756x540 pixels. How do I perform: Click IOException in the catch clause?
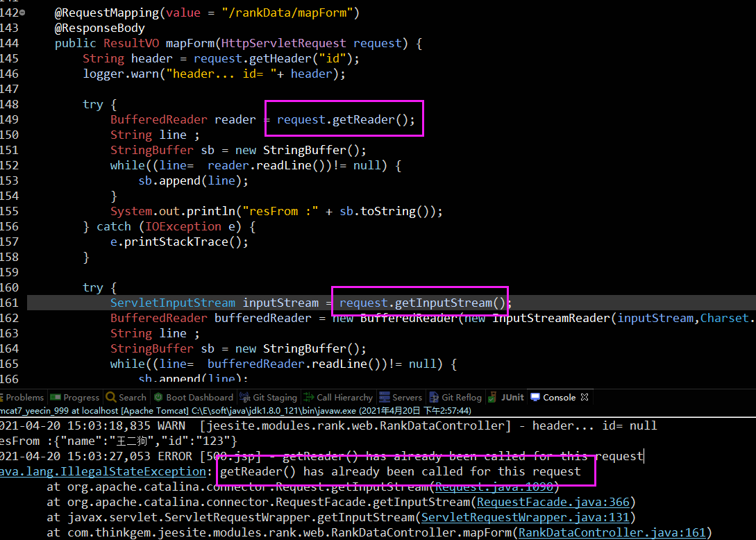coord(183,226)
